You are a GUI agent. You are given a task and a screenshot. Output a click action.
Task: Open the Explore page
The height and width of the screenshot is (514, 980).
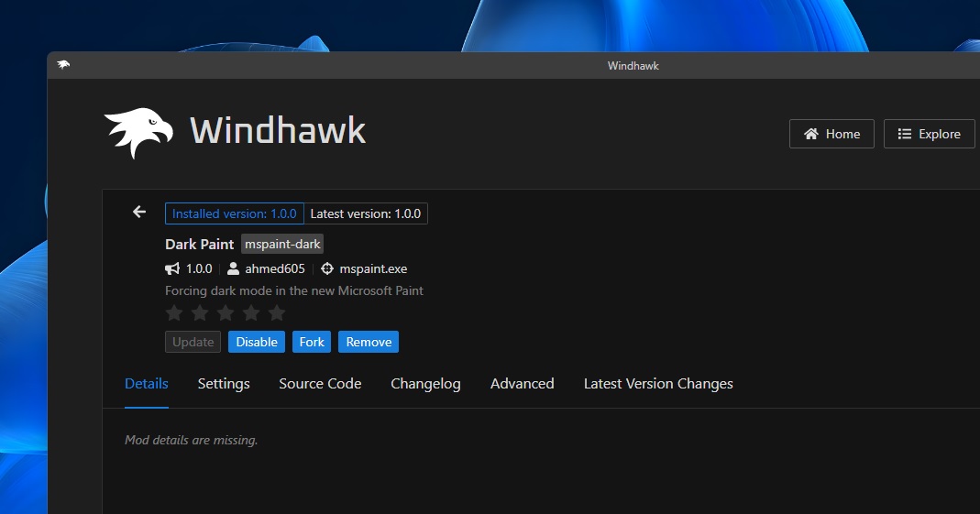pos(929,134)
